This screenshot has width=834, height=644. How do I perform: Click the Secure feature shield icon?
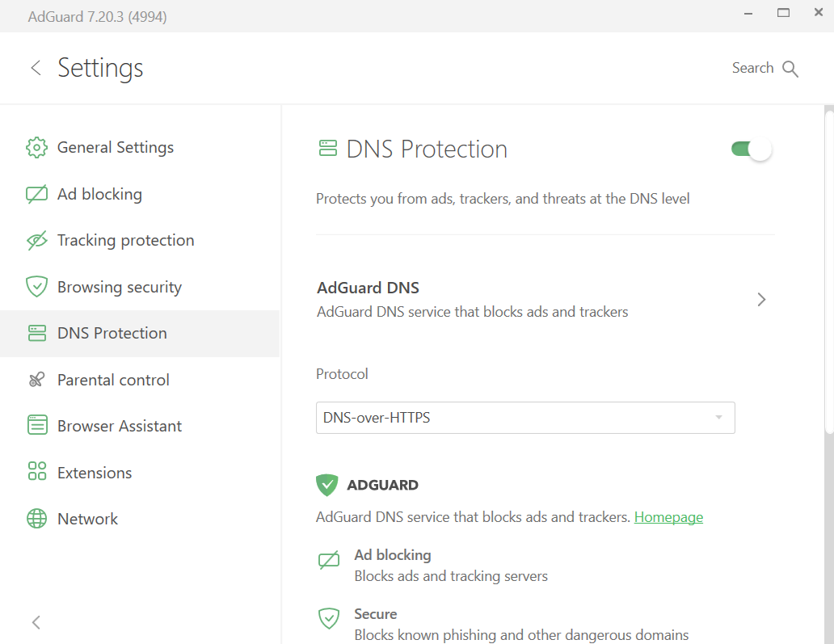point(329,618)
